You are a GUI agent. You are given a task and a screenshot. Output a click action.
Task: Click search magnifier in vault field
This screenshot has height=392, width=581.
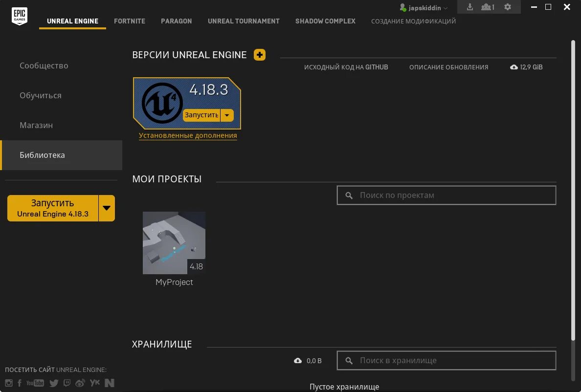(x=349, y=361)
